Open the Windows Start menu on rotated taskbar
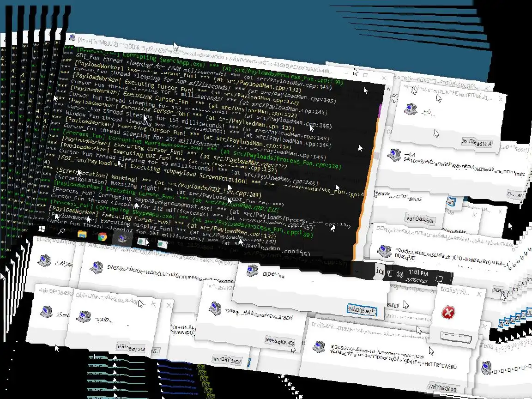532x399 pixels. coord(42,229)
